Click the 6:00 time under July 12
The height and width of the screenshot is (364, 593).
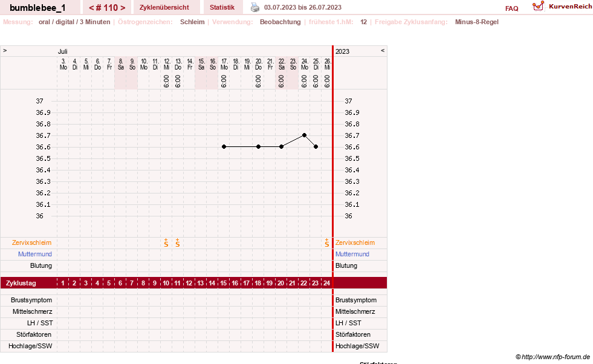[166, 82]
